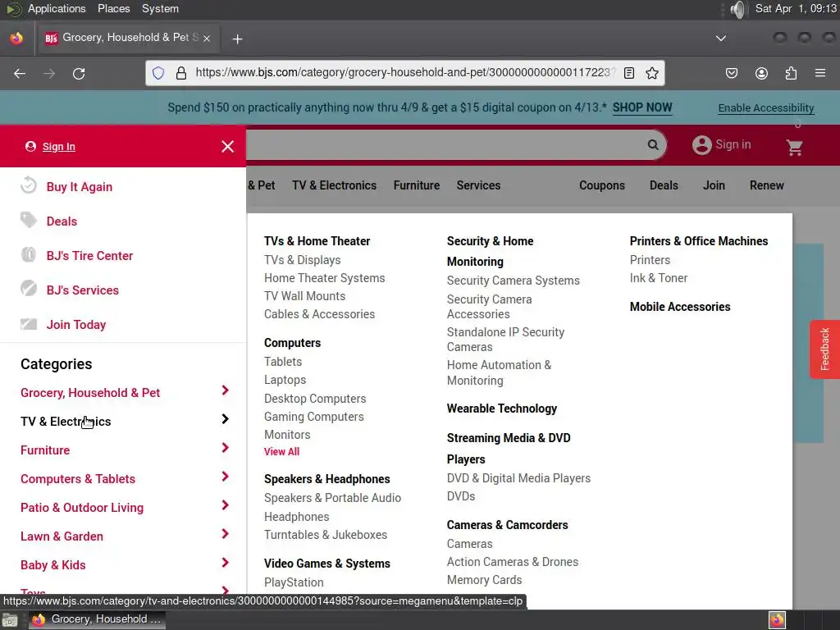Expand Patio & Outdoor Living chevron
The width and height of the screenshot is (840, 630).
tap(225, 505)
